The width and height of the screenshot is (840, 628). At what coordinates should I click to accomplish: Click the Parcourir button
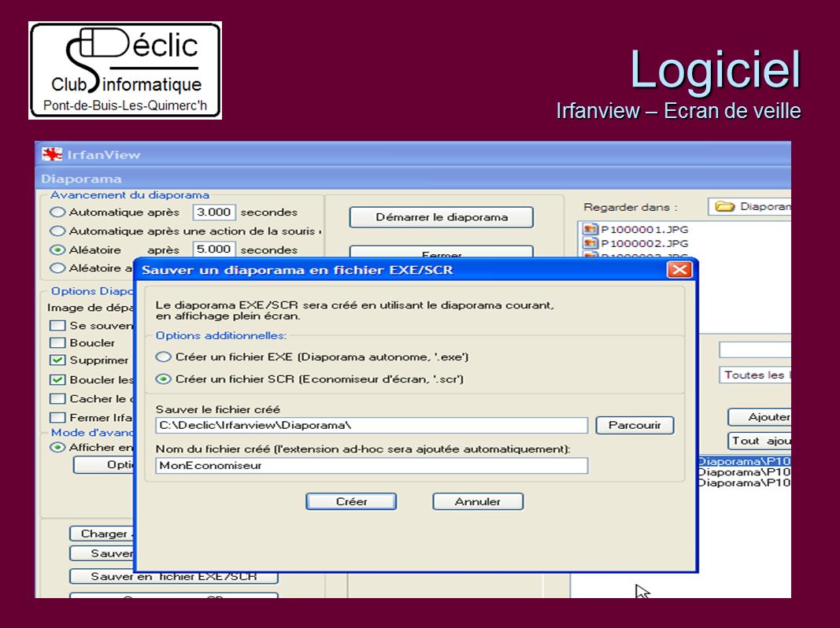pyautogui.click(x=635, y=425)
